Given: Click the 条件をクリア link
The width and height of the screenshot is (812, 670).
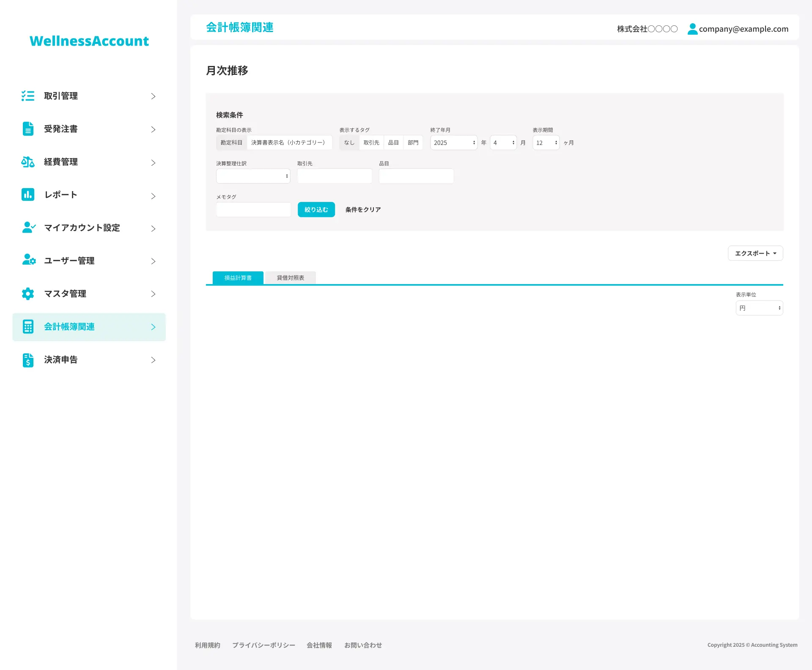Looking at the screenshot, I should click(363, 210).
